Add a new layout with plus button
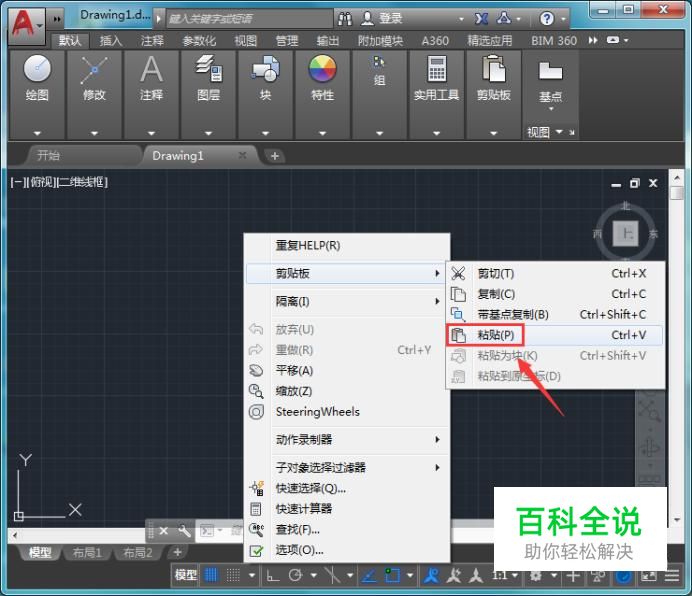 click(177, 552)
